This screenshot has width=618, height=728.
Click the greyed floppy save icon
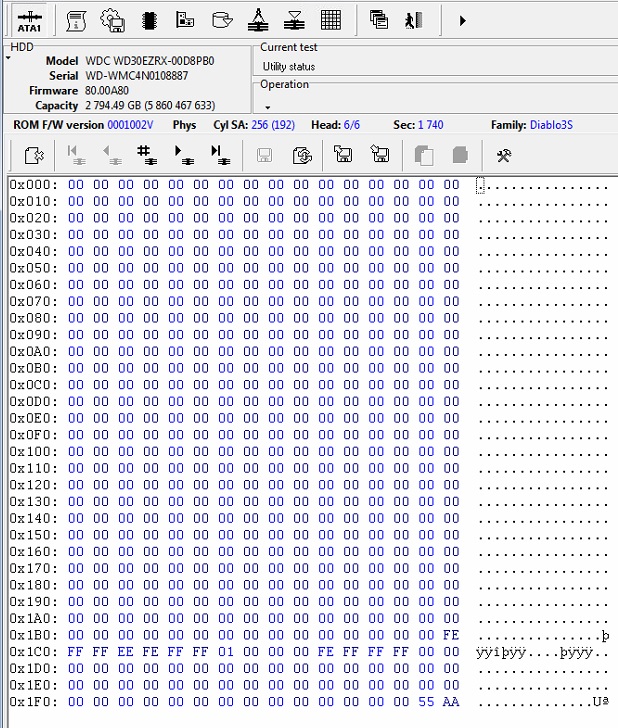click(265, 156)
